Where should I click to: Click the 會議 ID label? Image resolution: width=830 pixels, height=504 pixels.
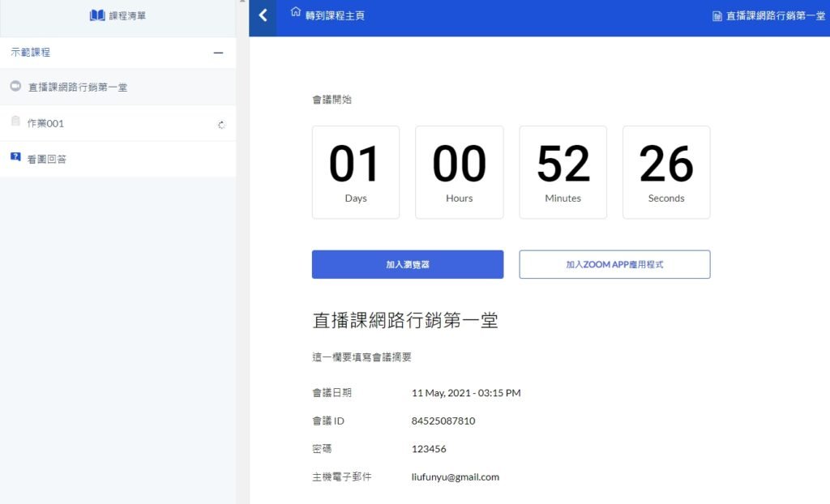pos(328,421)
